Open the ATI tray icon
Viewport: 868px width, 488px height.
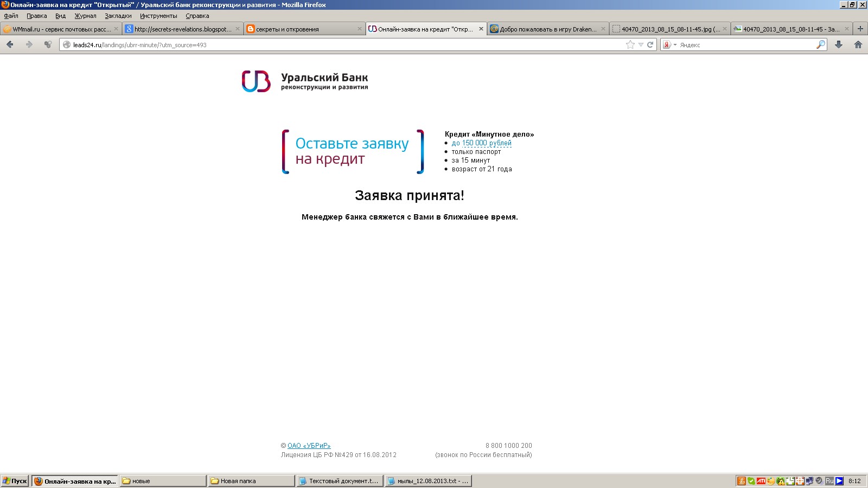coord(761,481)
